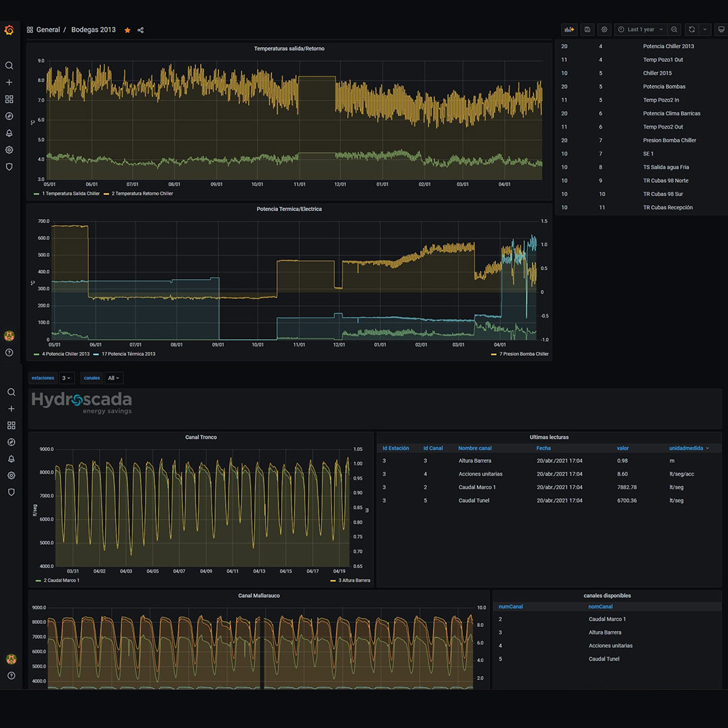Click the search icon in the Hydroscada dashboard sidebar
728x728 pixels.
tap(11, 392)
